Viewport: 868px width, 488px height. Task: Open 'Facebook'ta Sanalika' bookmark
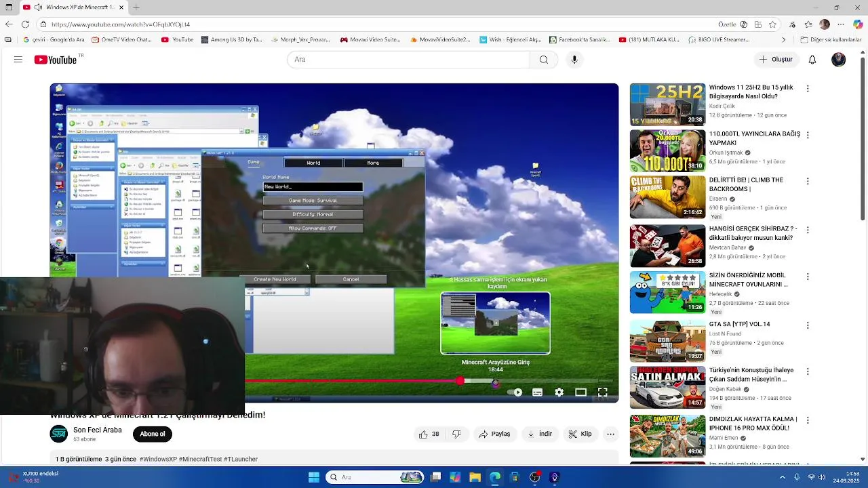click(x=580, y=40)
